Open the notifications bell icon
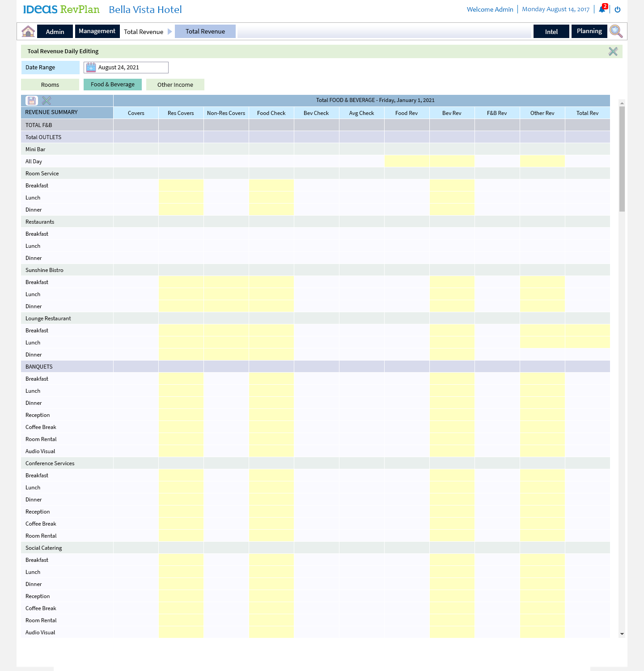The width and height of the screenshot is (644, 671). (x=602, y=9)
